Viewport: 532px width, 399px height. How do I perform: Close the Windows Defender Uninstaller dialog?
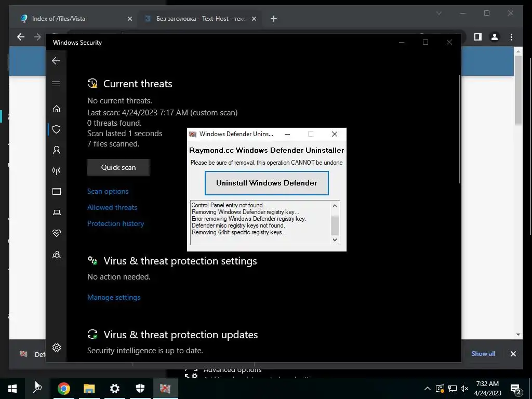click(335, 134)
